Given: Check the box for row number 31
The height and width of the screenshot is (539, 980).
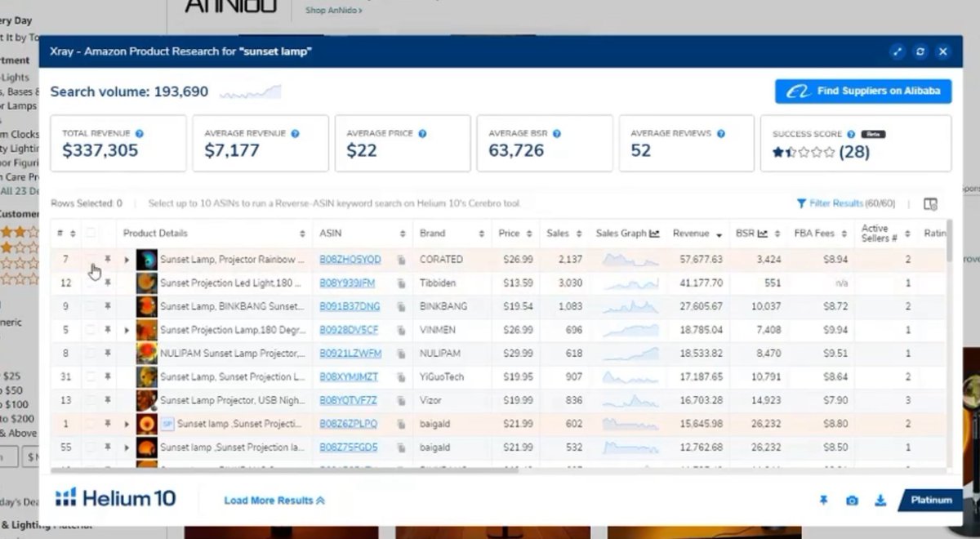Looking at the screenshot, I should pos(91,376).
